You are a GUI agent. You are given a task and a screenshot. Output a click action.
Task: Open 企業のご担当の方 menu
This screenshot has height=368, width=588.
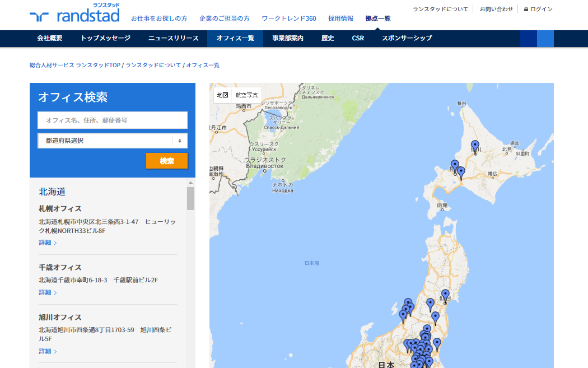(x=224, y=18)
